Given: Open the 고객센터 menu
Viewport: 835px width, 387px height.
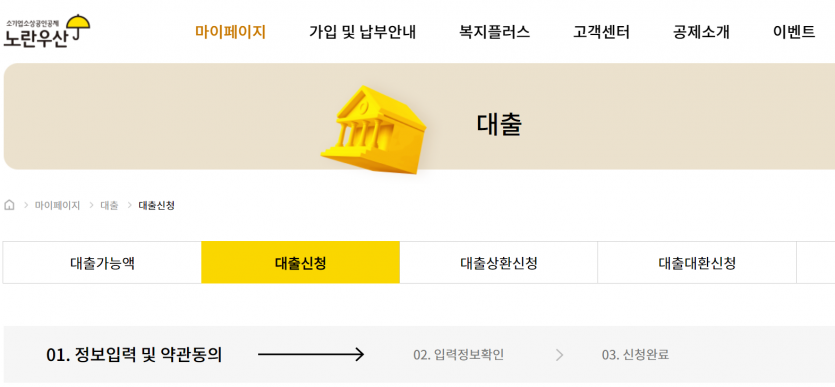Looking at the screenshot, I should coord(601,32).
